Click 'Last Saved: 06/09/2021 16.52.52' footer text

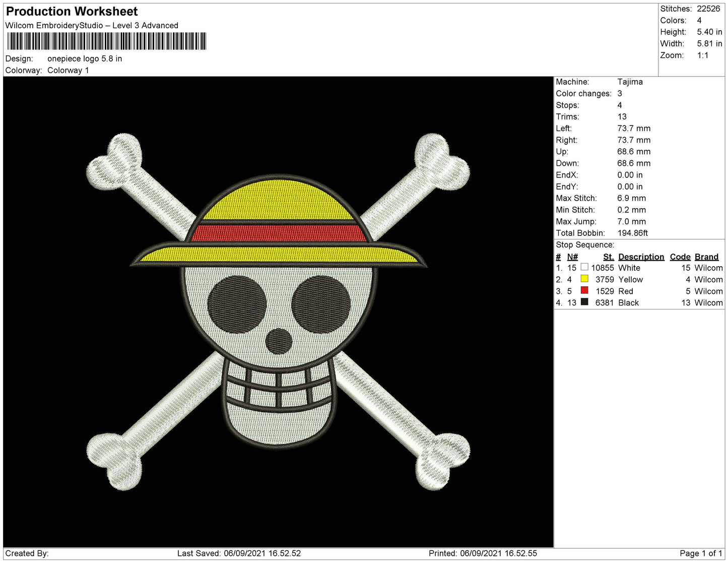click(239, 553)
